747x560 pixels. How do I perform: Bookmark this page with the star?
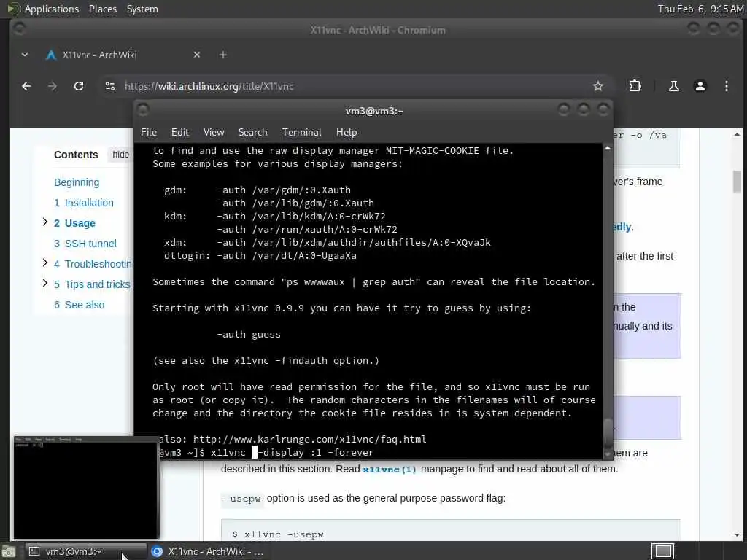click(598, 86)
